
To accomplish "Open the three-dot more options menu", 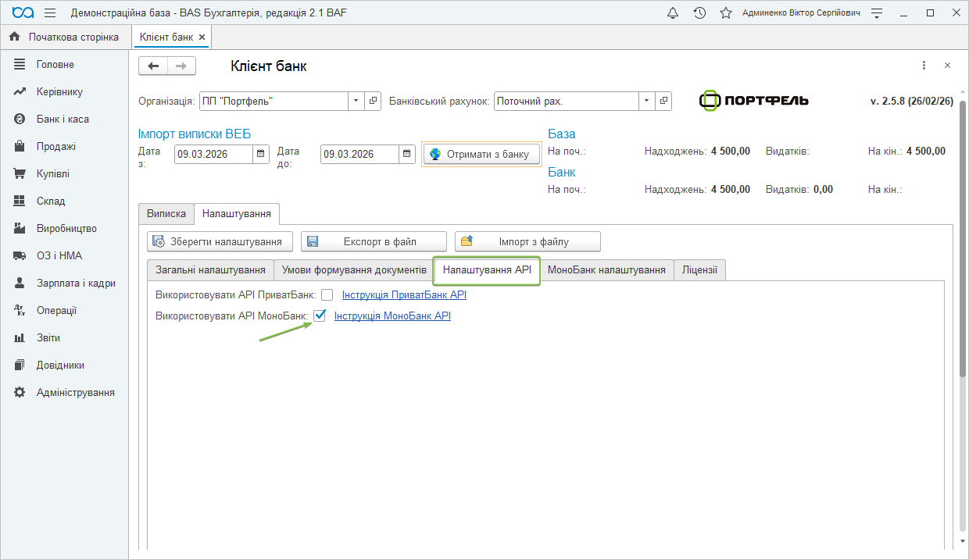I will pyautogui.click(x=924, y=66).
